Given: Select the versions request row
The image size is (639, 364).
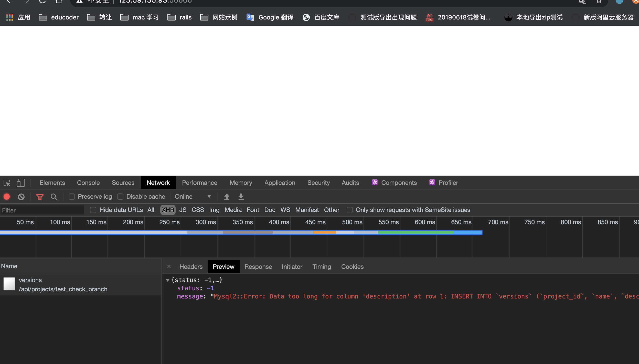Looking at the screenshot, I should [81, 285].
